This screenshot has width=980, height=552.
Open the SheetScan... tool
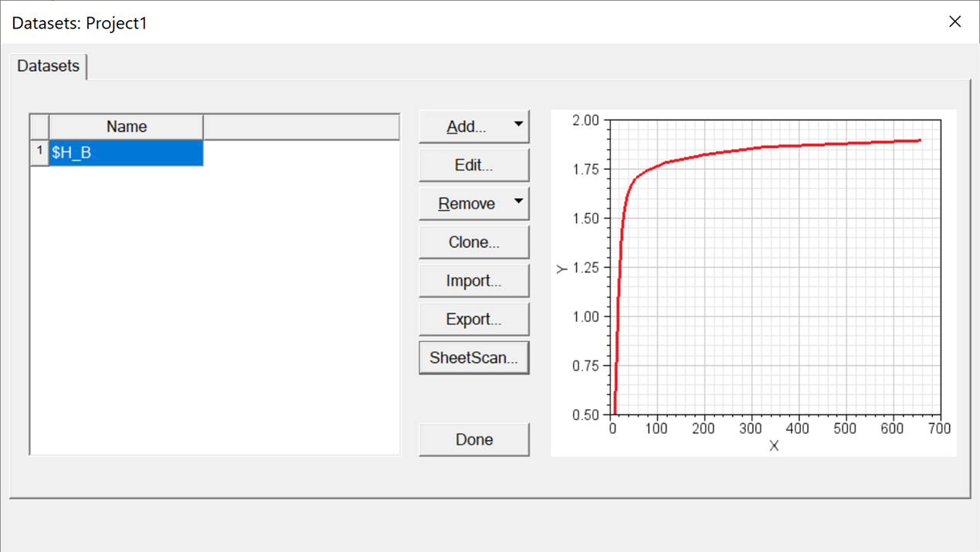click(x=474, y=358)
